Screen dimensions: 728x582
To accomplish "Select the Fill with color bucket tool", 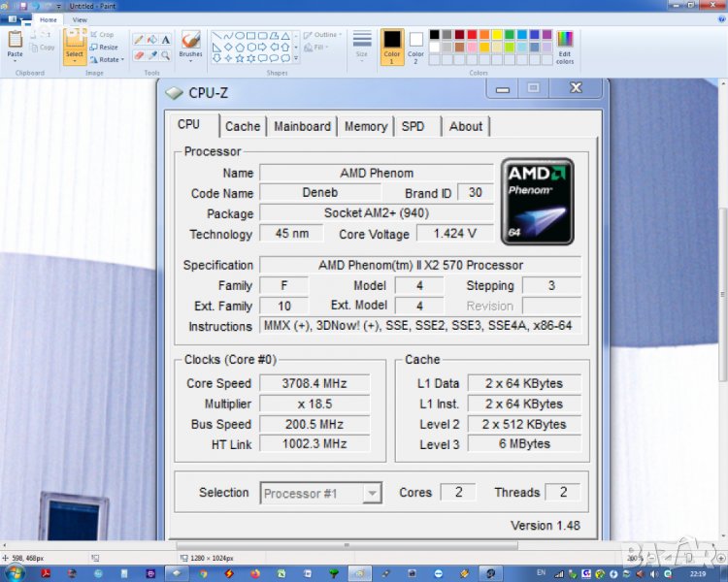I will (152, 40).
